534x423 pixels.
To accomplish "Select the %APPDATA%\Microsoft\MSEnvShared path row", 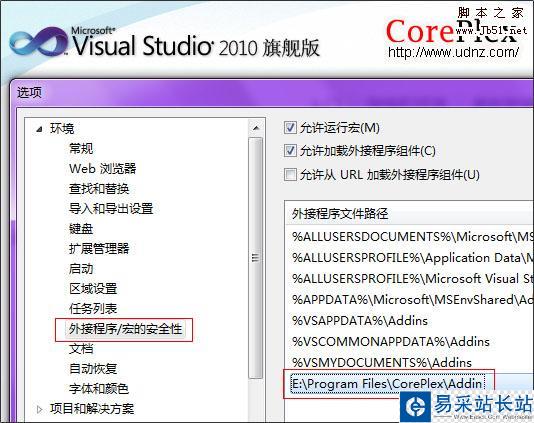I will click(x=409, y=300).
